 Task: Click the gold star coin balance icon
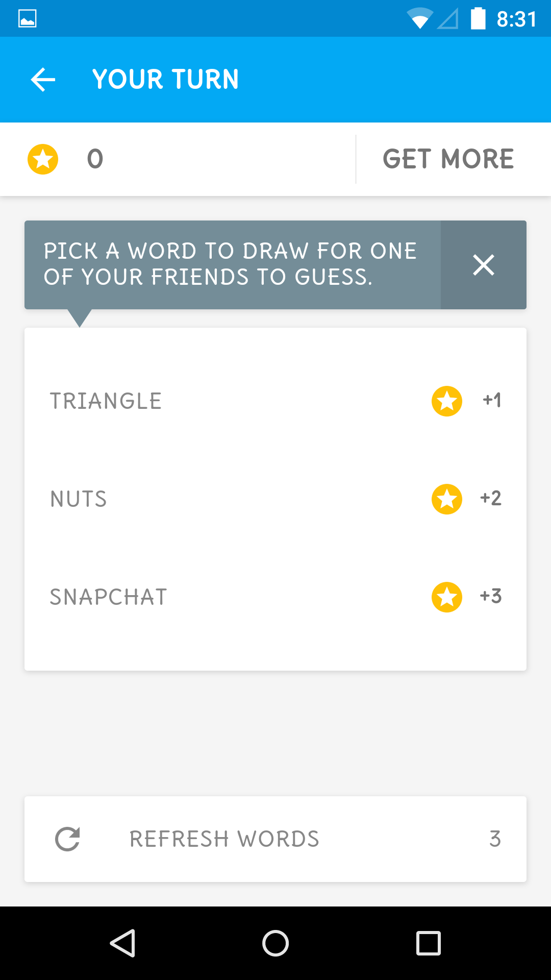[43, 159]
